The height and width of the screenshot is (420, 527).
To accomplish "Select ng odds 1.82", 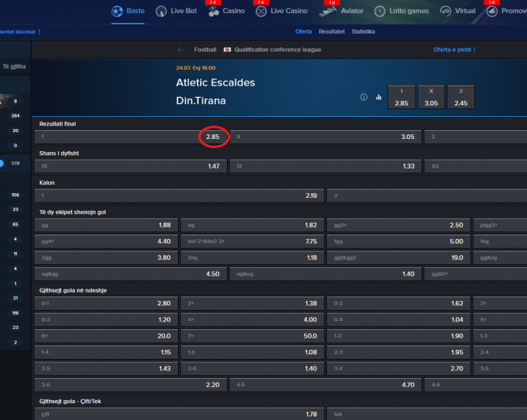I will tap(252, 225).
